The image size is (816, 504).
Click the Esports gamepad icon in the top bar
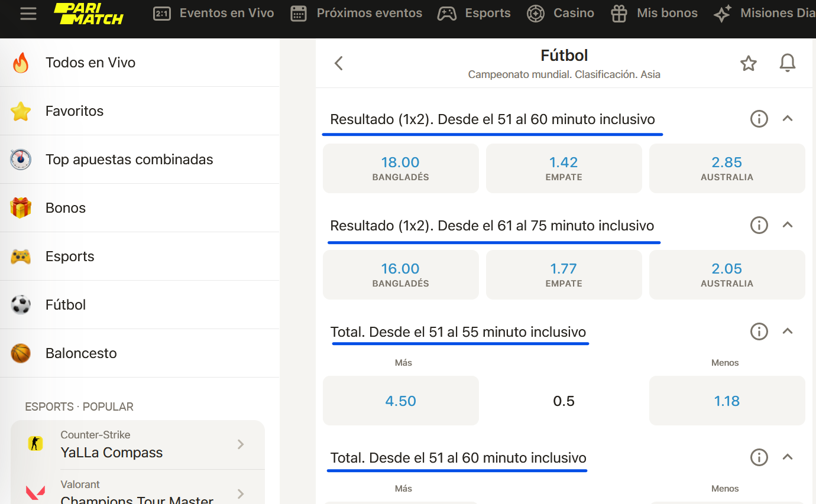(x=446, y=13)
